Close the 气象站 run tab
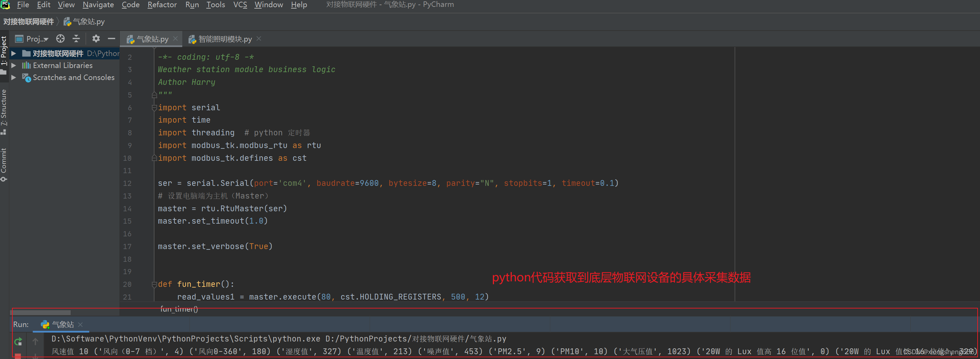Image resolution: width=980 pixels, height=359 pixels. 80,324
